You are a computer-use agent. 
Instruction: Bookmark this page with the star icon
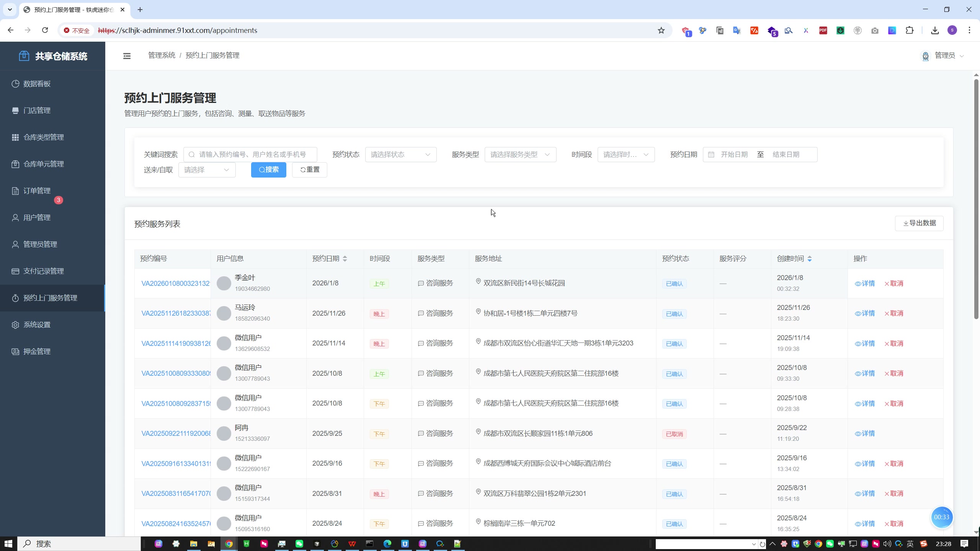pyautogui.click(x=661, y=31)
